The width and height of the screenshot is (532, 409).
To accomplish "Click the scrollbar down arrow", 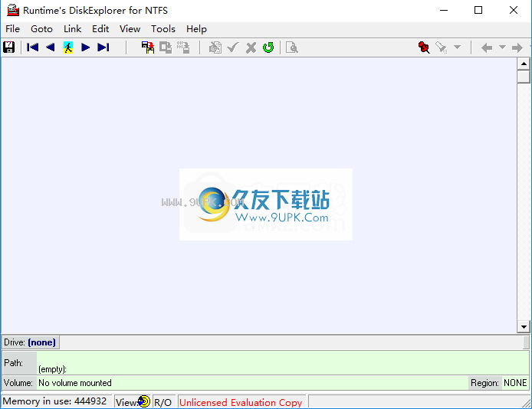I will (524, 326).
